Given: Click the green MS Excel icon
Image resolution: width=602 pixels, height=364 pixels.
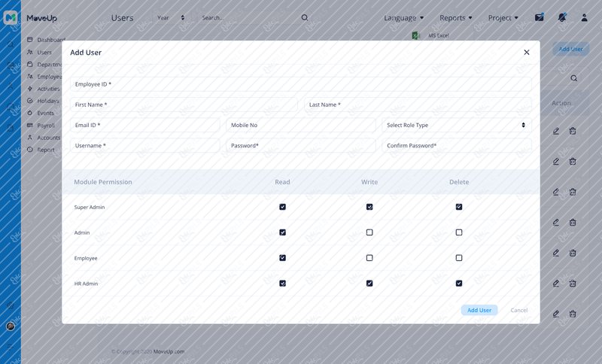Looking at the screenshot, I should pyautogui.click(x=416, y=35).
